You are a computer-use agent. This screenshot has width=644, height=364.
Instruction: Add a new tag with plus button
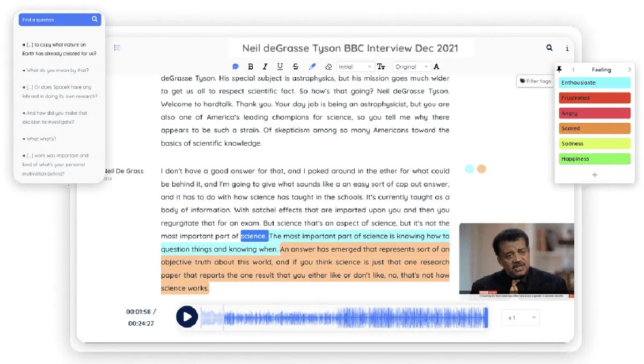[x=595, y=175]
